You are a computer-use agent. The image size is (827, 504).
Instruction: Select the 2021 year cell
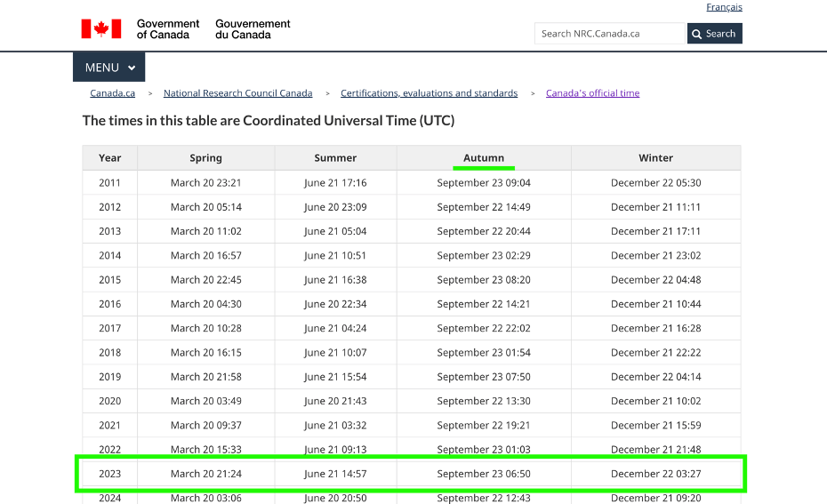(x=109, y=425)
